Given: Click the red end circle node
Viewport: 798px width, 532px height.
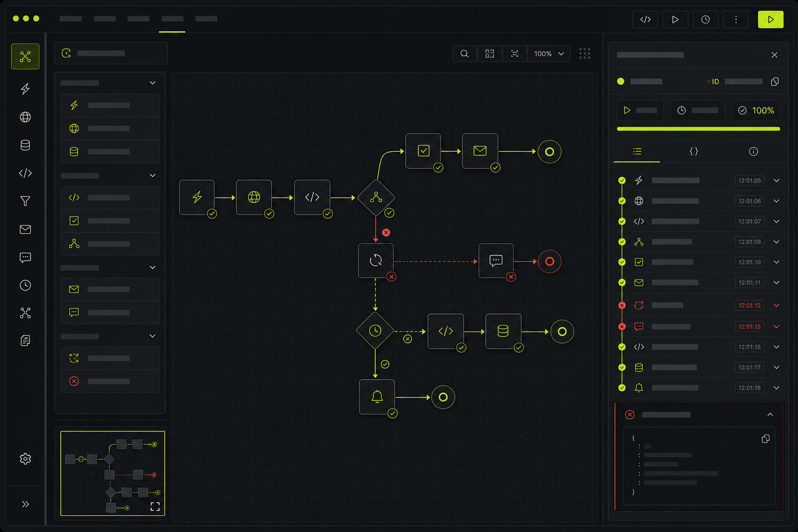Looking at the screenshot, I should tap(550, 261).
